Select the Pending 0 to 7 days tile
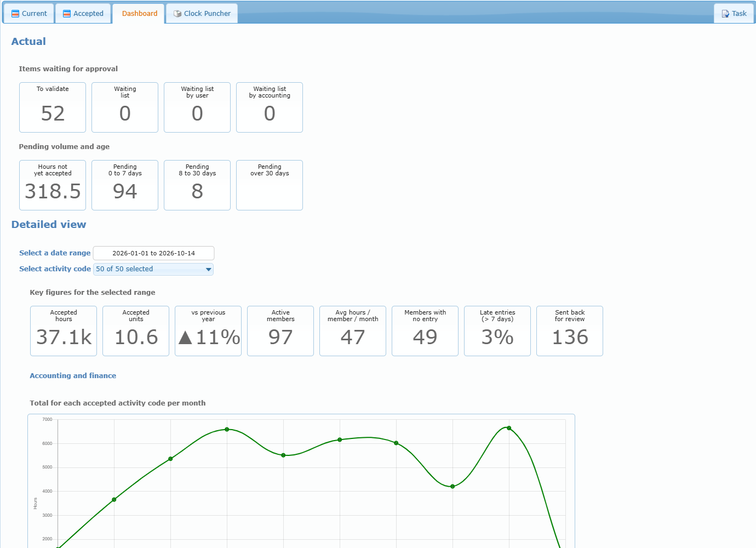The width and height of the screenshot is (756, 548). 125,185
